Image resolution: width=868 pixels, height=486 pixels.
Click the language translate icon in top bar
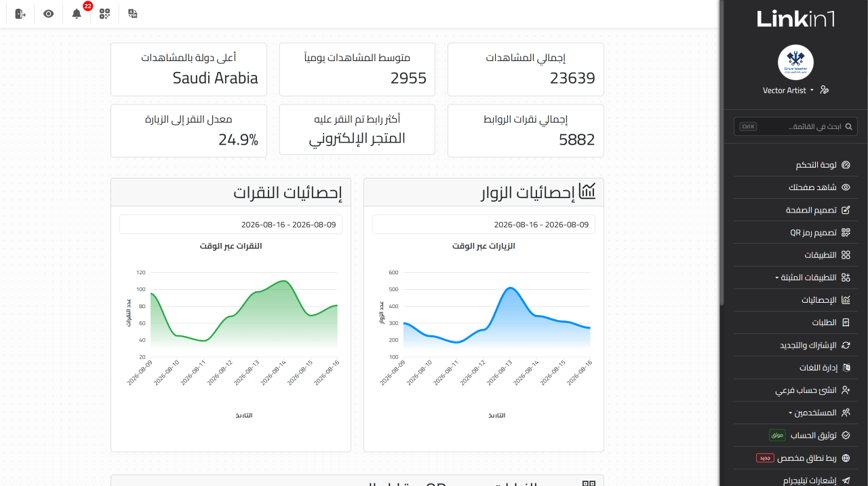click(x=133, y=14)
